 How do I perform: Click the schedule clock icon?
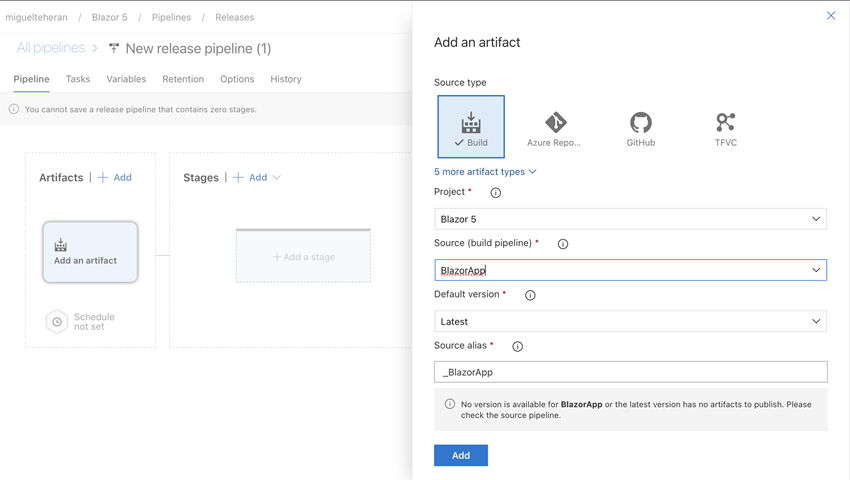tap(57, 322)
